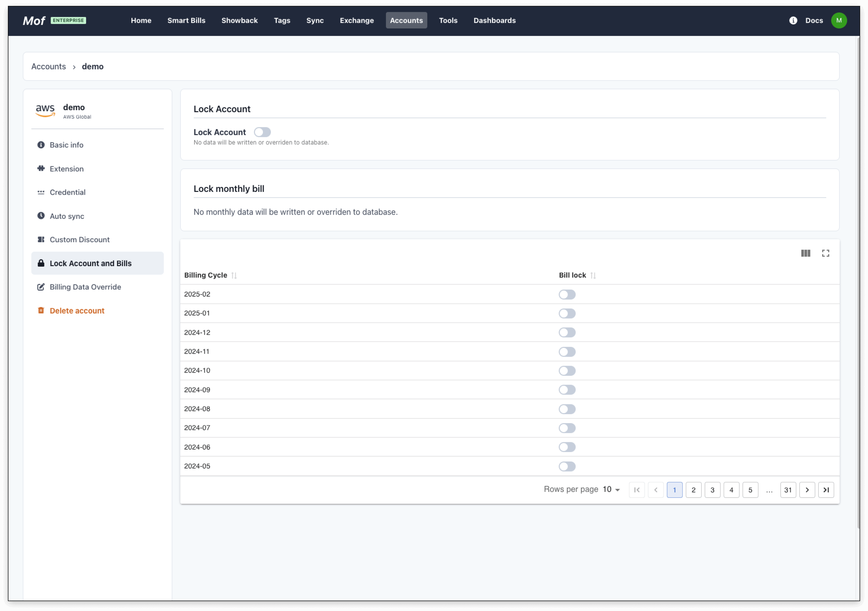Go to page 5
Screen dimensions: 868x611
pos(750,490)
